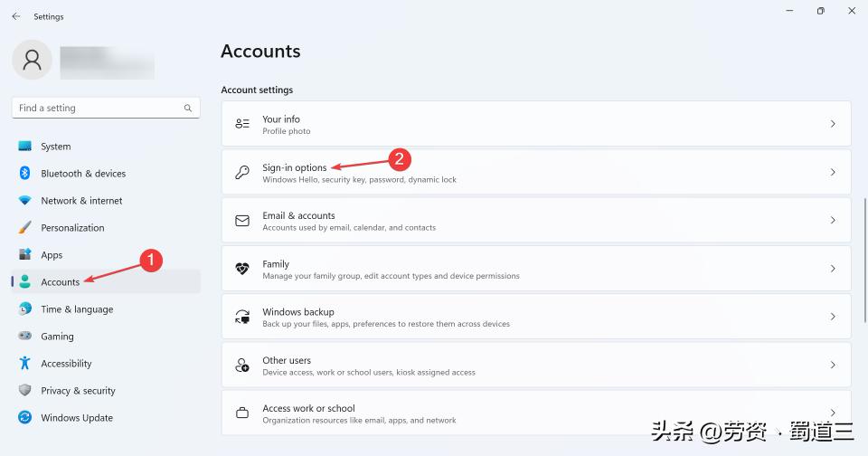868x456 pixels.
Task: Open the Apps settings category
Action: pyautogui.click(x=52, y=255)
